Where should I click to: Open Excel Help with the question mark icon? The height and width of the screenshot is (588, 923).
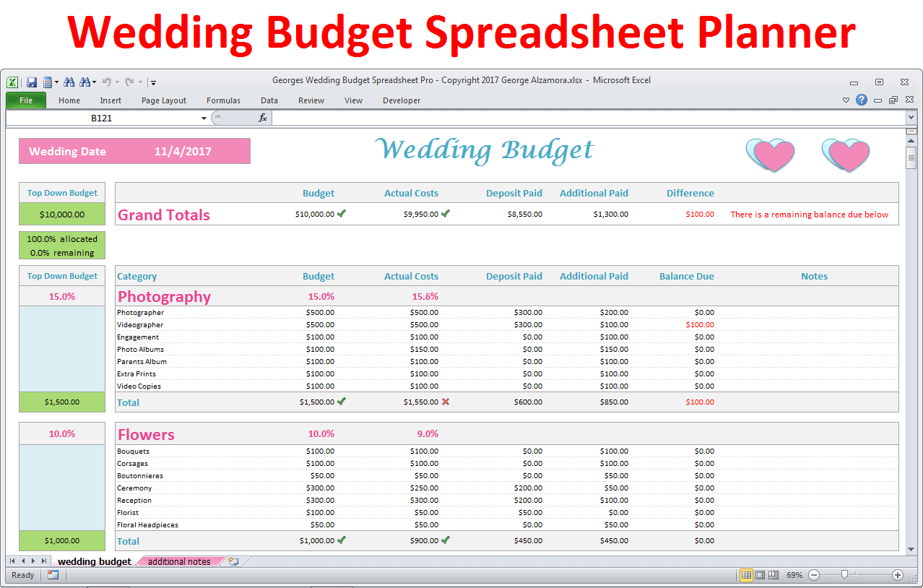862,100
